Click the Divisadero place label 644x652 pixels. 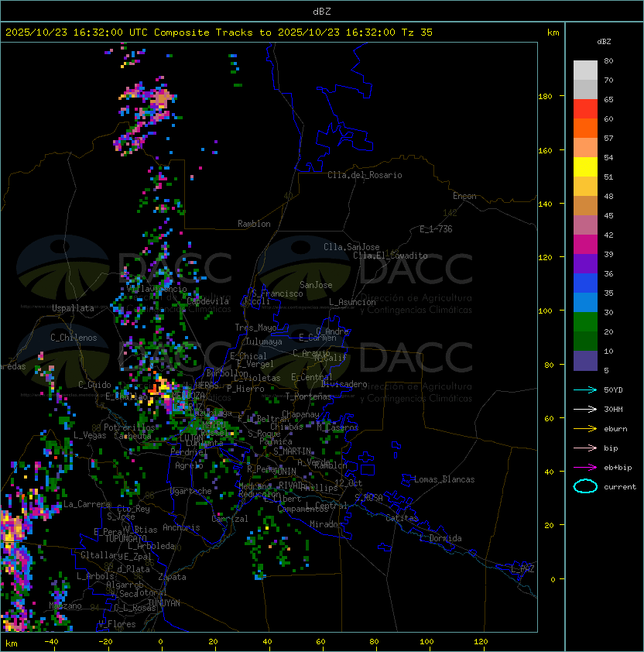[x=344, y=384]
